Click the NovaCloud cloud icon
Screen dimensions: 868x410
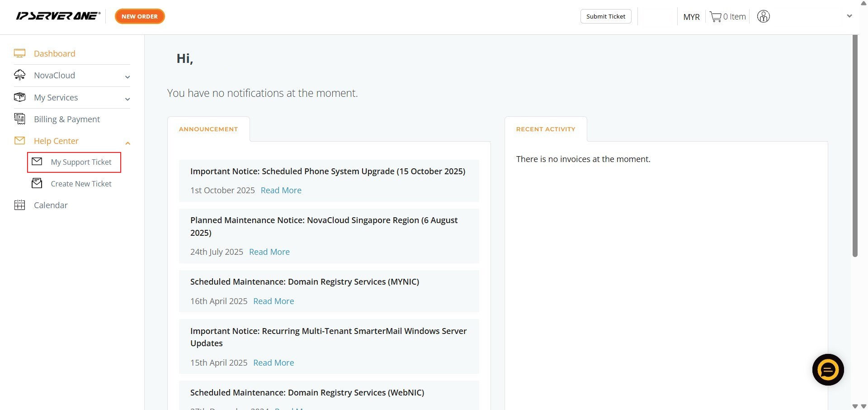click(x=19, y=75)
